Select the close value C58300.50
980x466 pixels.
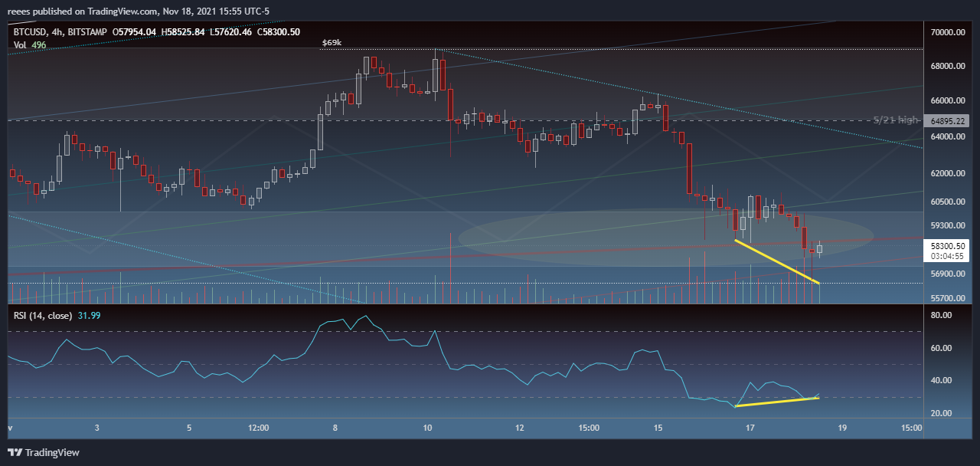click(x=279, y=31)
